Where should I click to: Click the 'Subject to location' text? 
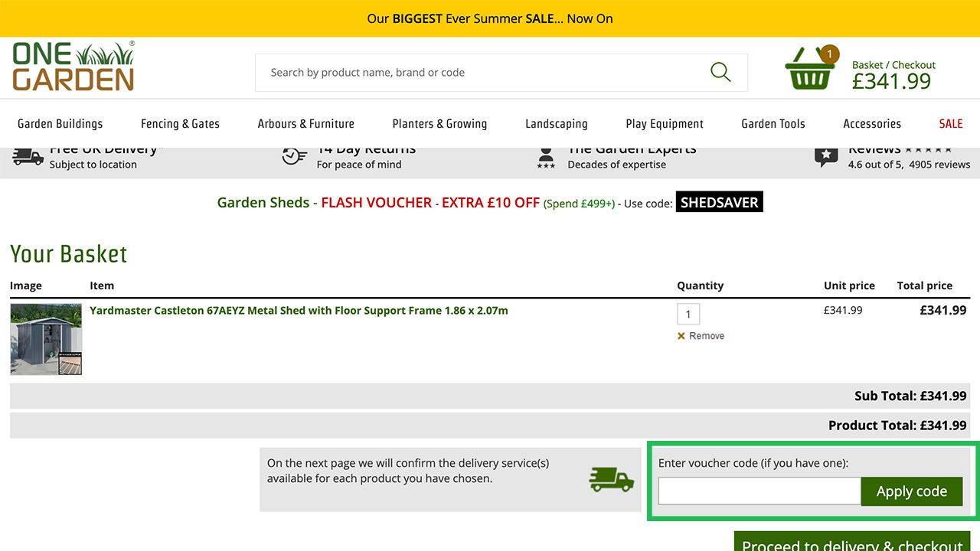93,165
